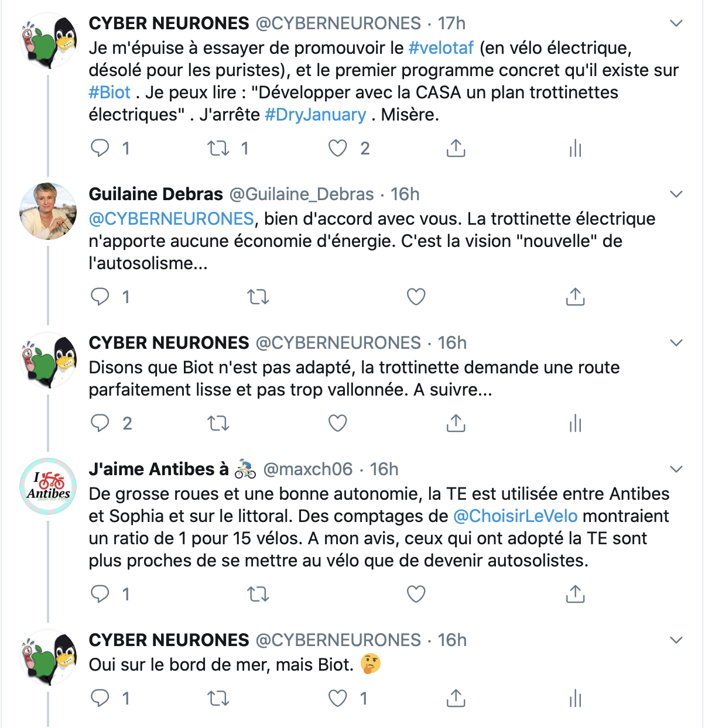Share Guilaine Debras's tweet
This screenshot has width=705, height=728.
tap(575, 297)
